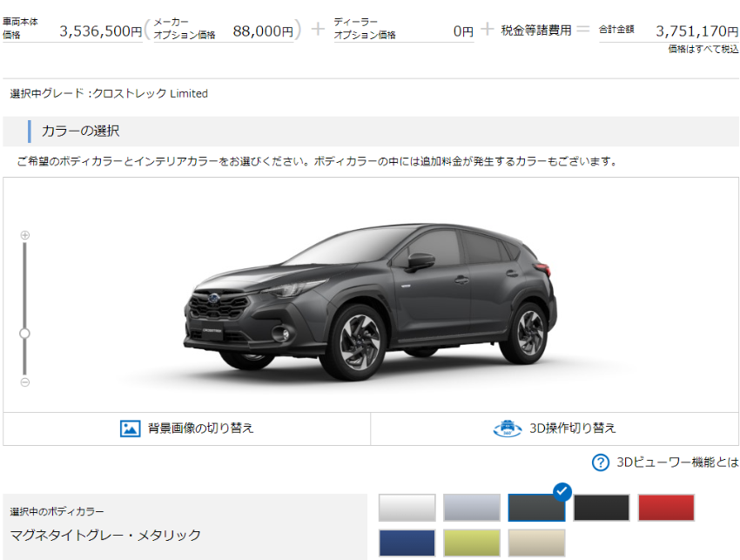This screenshot has height=560, width=740.
Task: Click the background image picture icon
Action: [130, 428]
